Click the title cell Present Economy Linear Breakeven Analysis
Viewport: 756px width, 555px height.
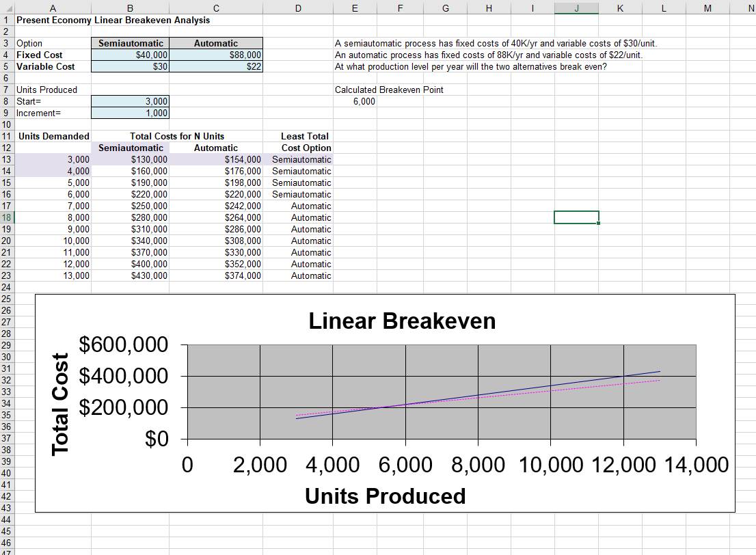click(x=53, y=21)
